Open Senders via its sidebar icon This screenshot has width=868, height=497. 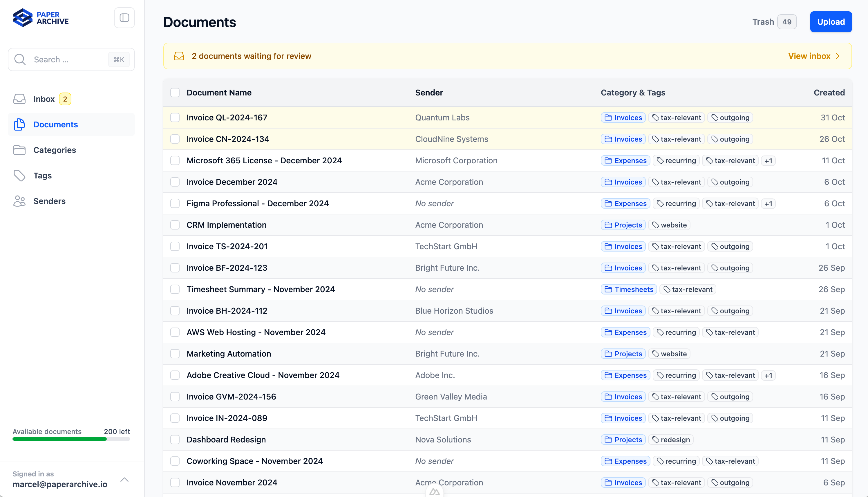click(19, 201)
